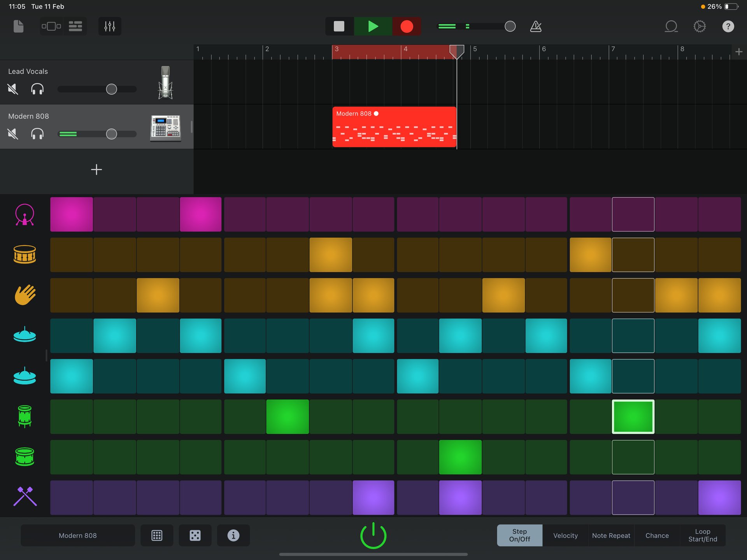Add a new track with plus button

pos(96,170)
